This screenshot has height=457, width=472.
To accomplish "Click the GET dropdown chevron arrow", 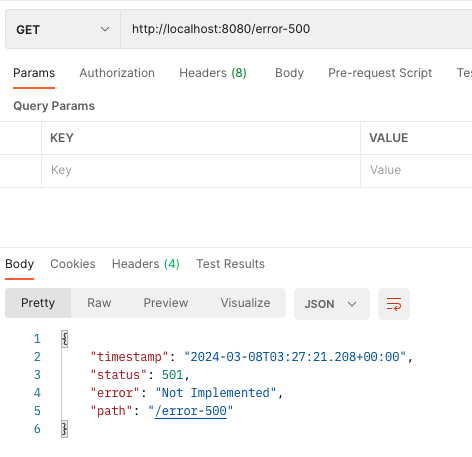I will (x=105, y=29).
